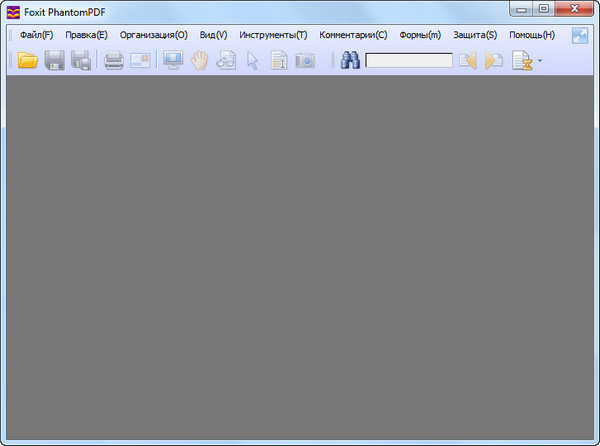Open the Комментарии(C) menu
The image size is (600, 446).
[x=353, y=35]
